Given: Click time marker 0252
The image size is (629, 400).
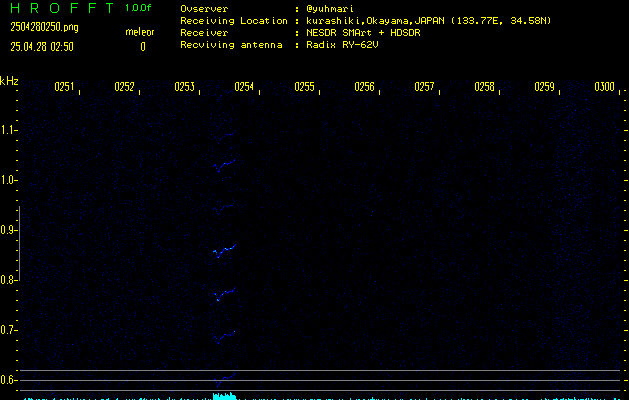Looking at the screenshot, I should click(124, 87).
